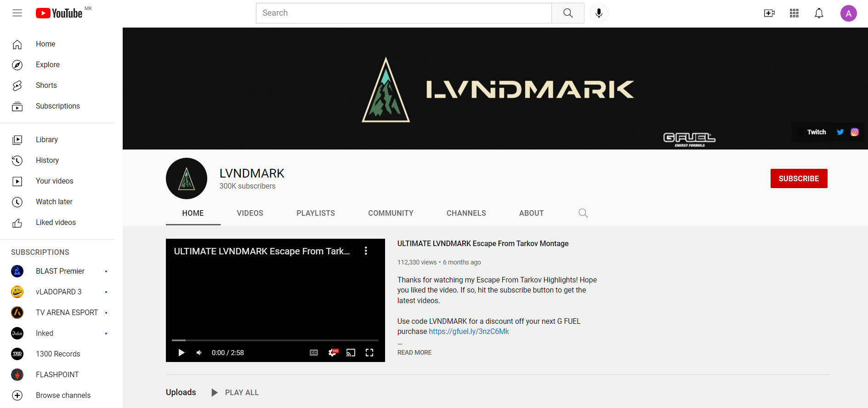
Task: Open LVNDMARK Instagram link on banner
Action: (855, 132)
